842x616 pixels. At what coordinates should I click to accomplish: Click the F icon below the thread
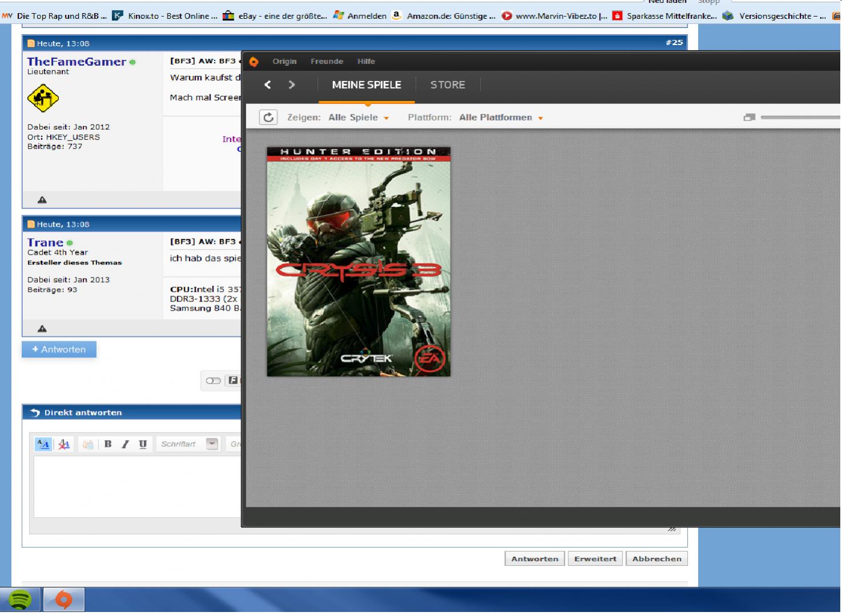233,380
